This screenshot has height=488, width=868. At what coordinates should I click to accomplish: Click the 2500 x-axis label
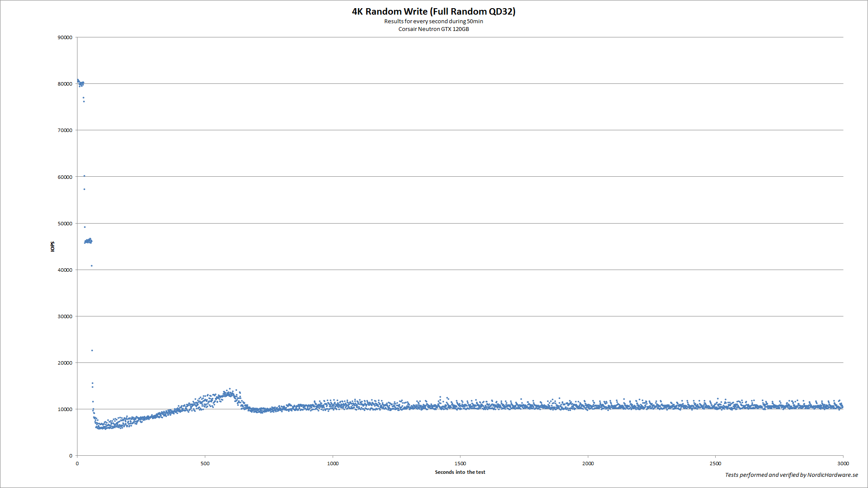click(x=715, y=463)
